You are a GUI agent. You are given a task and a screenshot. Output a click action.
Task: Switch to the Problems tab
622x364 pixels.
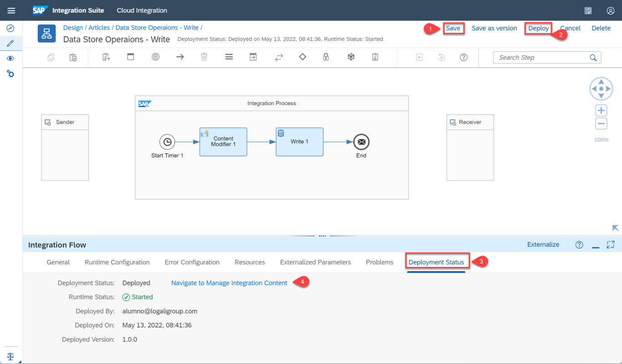[x=380, y=262]
